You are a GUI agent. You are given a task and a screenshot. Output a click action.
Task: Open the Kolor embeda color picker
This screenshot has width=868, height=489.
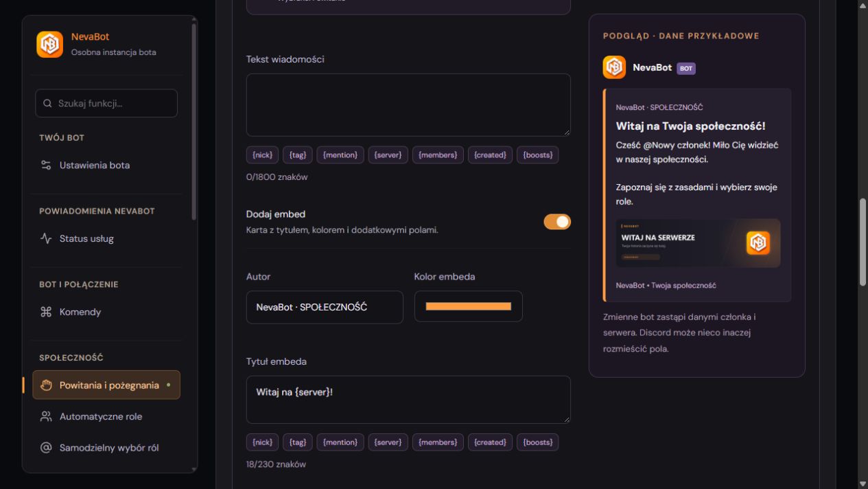tap(469, 306)
